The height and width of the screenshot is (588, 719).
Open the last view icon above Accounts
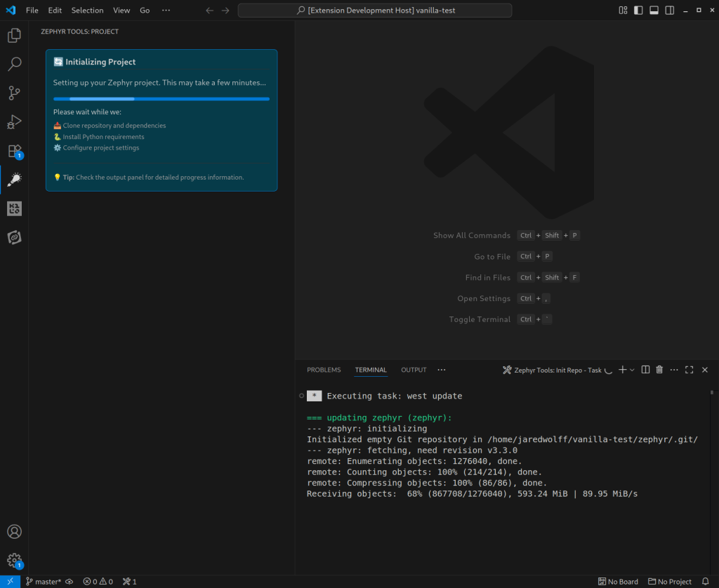(x=14, y=237)
